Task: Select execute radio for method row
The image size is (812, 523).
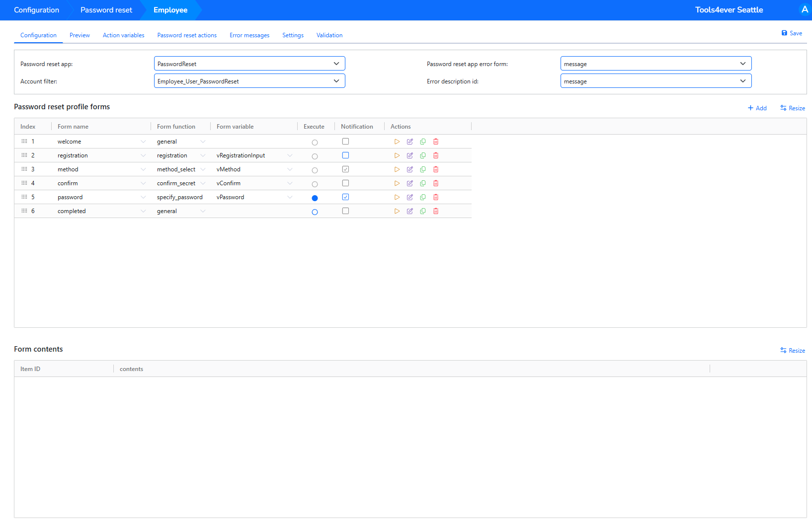Action: click(x=315, y=170)
